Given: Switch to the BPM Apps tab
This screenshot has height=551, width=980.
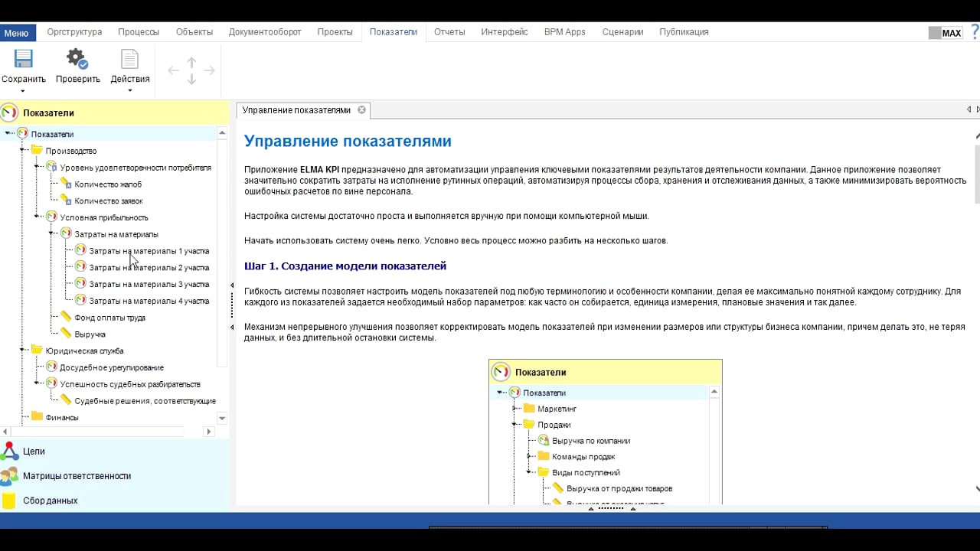Looking at the screenshot, I should [x=565, y=32].
